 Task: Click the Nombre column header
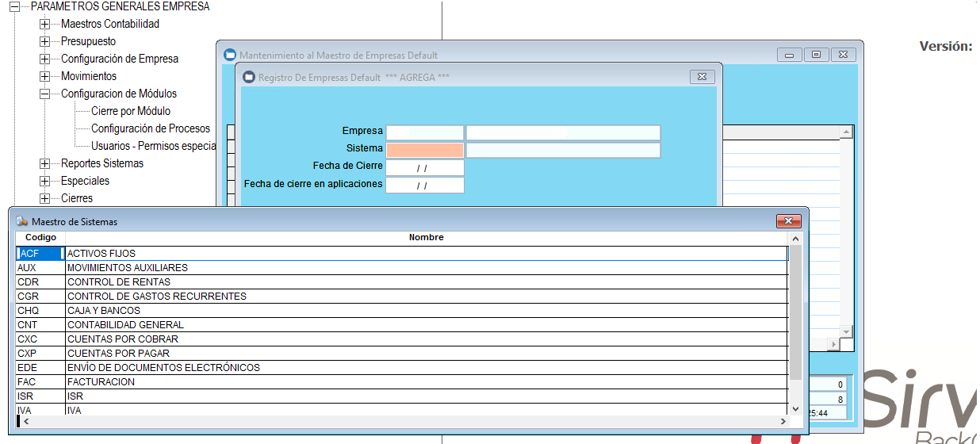pyautogui.click(x=426, y=238)
